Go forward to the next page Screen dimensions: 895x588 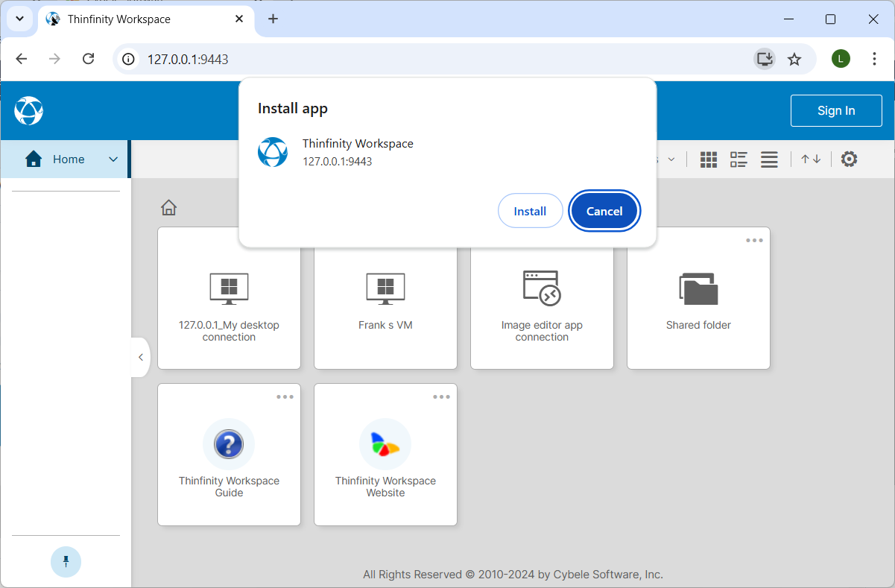tap(54, 59)
